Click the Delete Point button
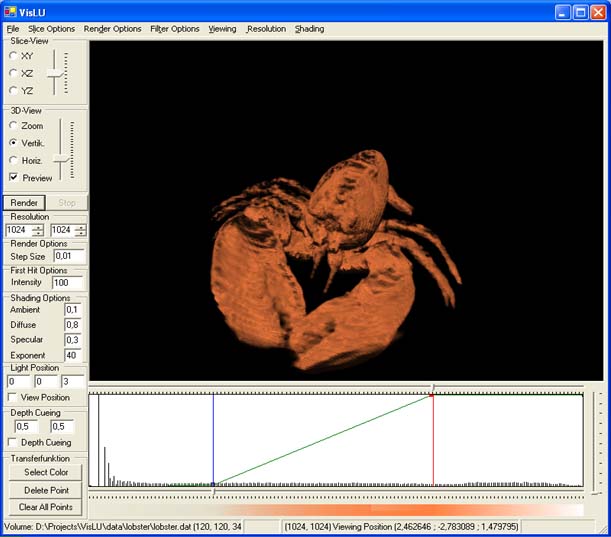The width and height of the screenshot is (611, 537). tap(46, 489)
